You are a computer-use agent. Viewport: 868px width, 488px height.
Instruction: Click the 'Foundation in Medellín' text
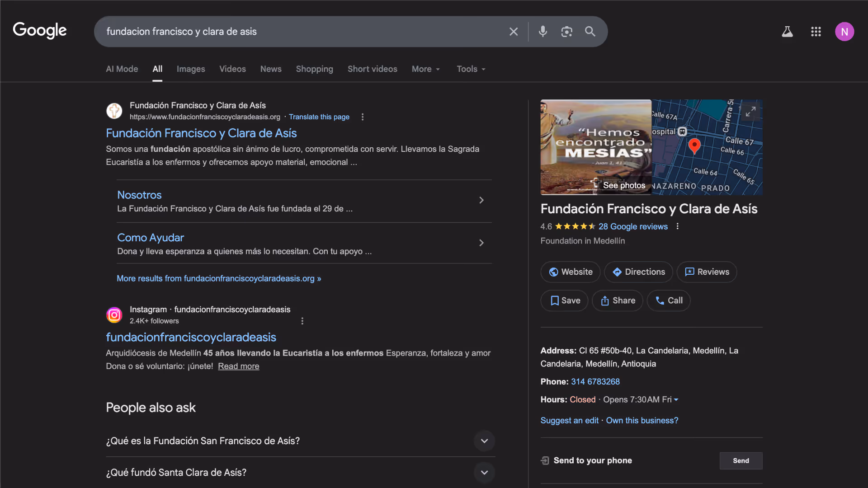(583, 241)
